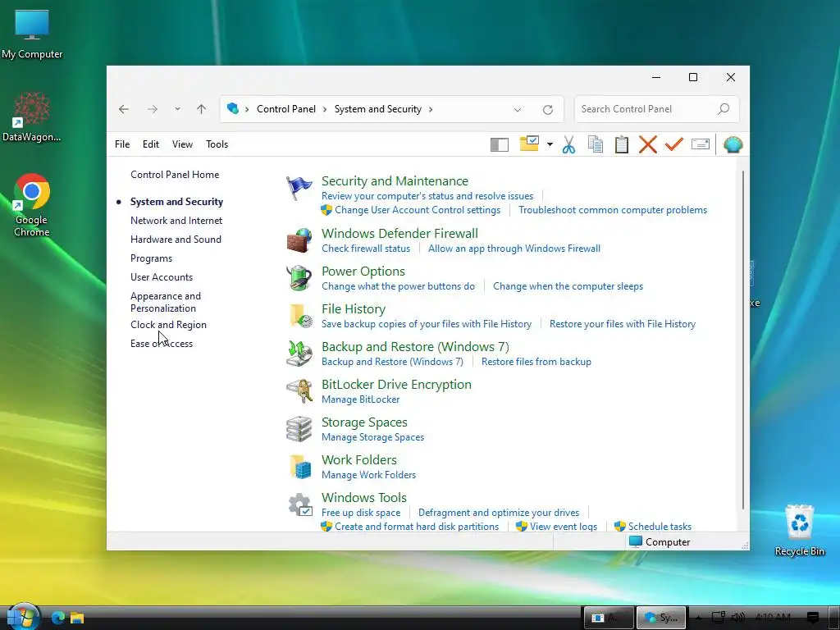Open Google Chrome desktop shortcut
Viewport: 840px width, 630px height.
tap(32, 204)
